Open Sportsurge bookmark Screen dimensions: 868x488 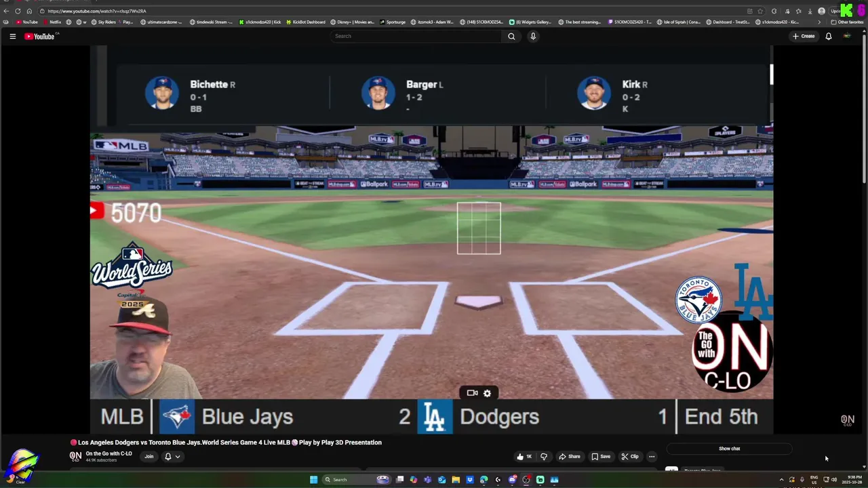(393, 22)
